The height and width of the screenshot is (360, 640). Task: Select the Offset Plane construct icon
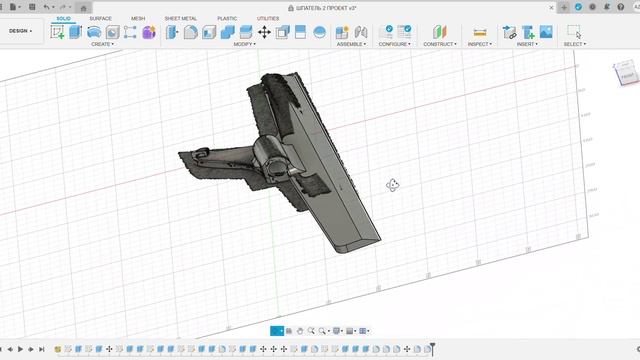coord(440,32)
